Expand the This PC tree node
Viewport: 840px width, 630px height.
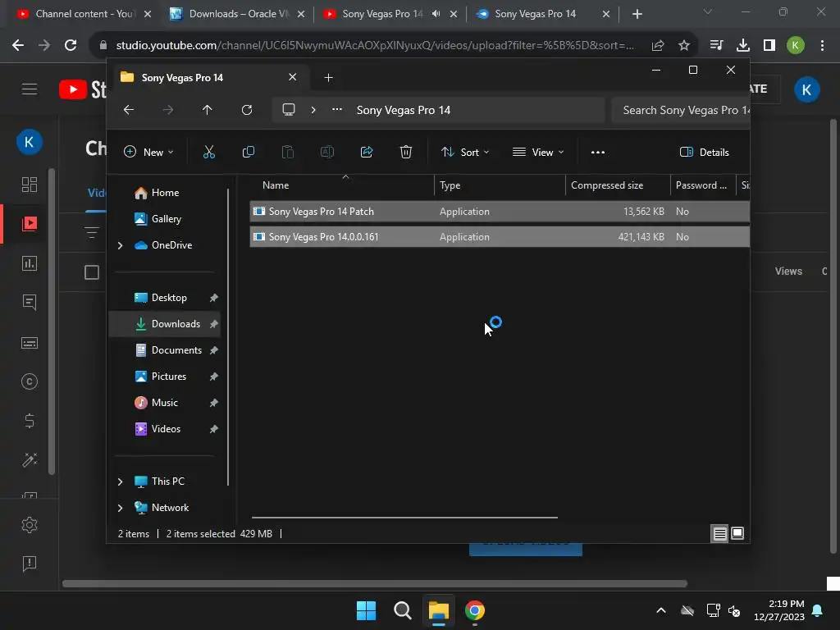click(120, 482)
